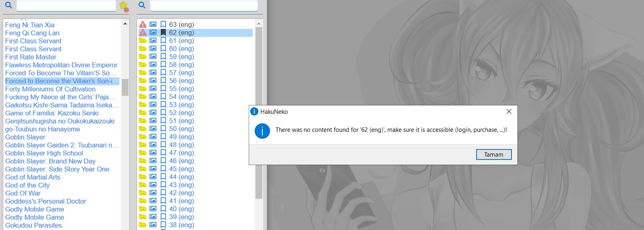Open image preview icon for 39 (eng)

click(x=153, y=217)
